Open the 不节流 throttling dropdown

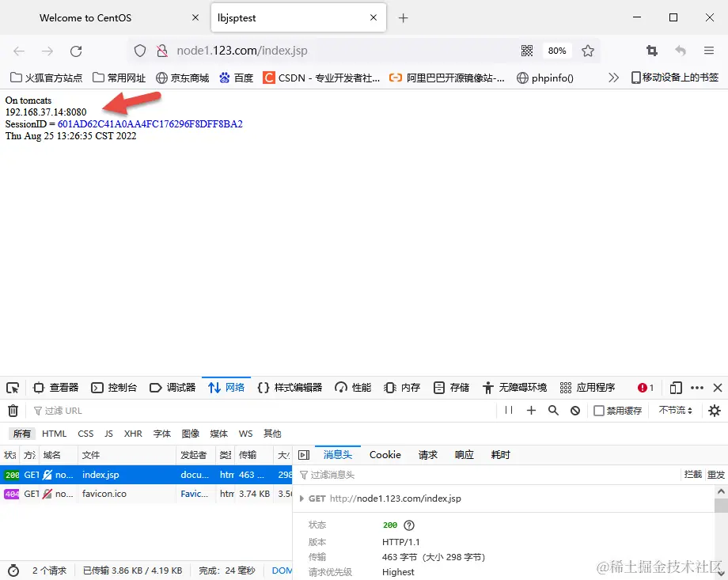pyautogui.click(x=676, y=411)
